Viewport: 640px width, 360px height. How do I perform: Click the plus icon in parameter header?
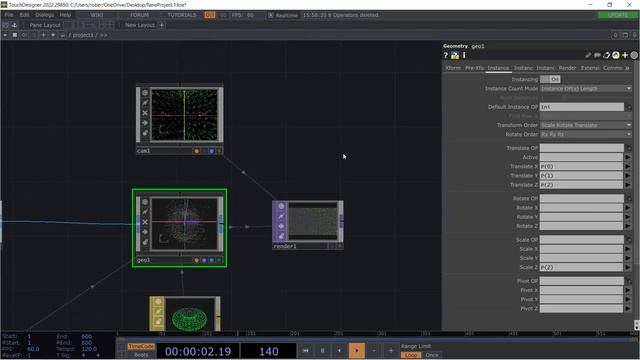625,55
